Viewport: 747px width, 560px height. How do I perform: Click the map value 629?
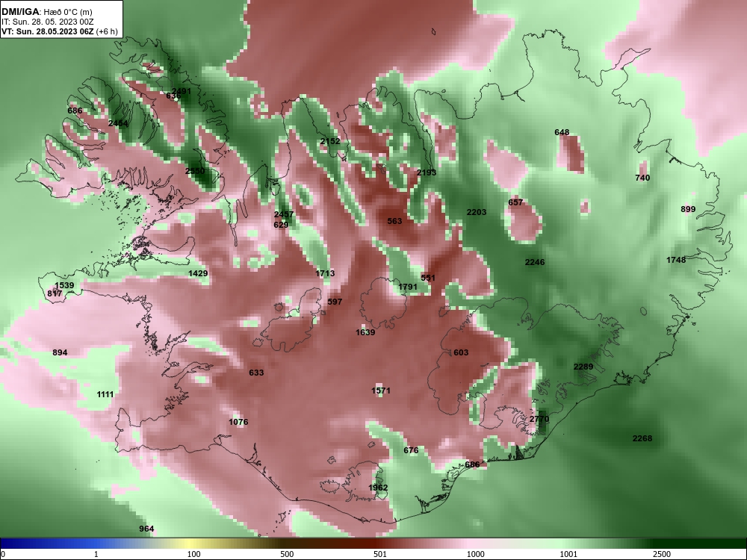click(x=281, y=224)
